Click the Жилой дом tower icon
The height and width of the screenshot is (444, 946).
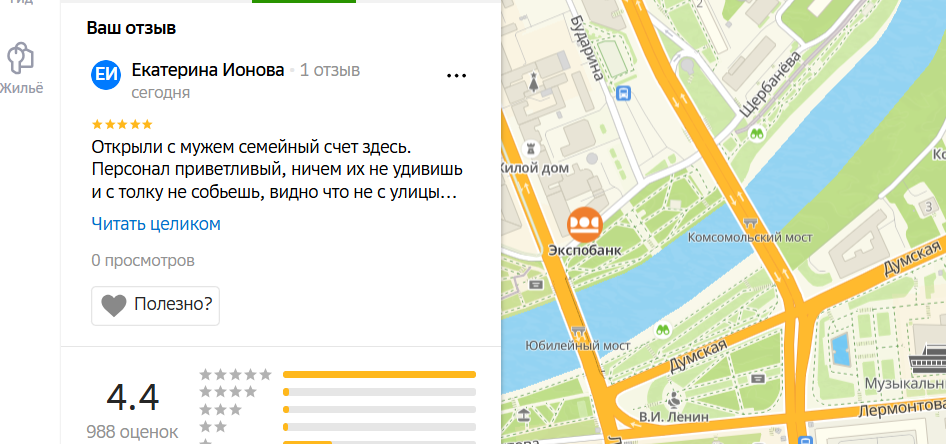(x=532, y=148)
